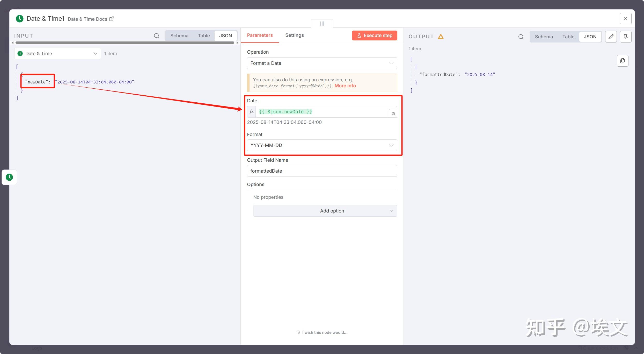Switch input view to Schema

pos(179,36)
